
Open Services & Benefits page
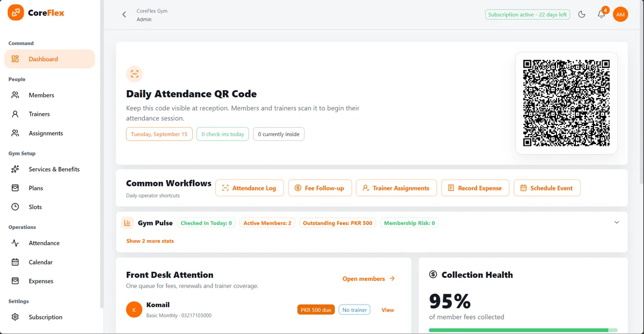coord(49,169)
